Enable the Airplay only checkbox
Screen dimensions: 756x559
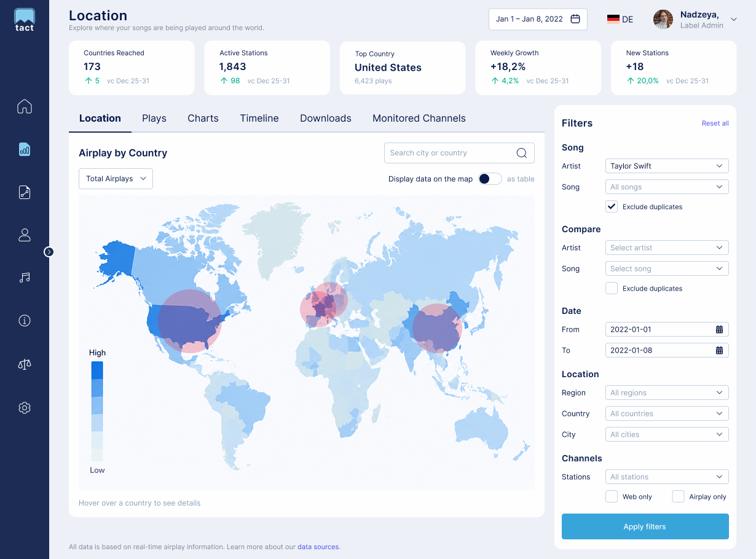(x=678, y=496)
